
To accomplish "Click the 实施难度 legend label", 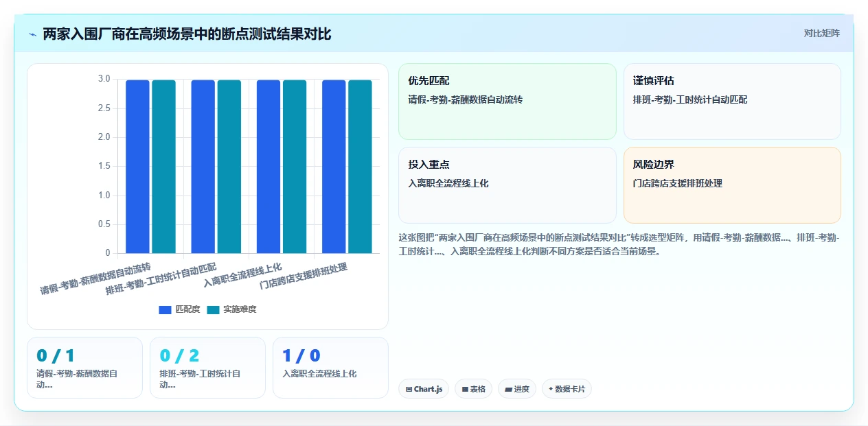I will coord(240,310).
